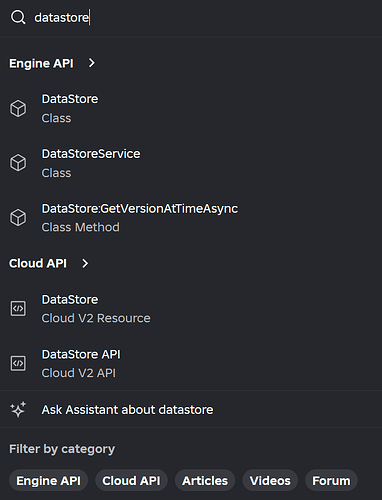Image resolution: width=382 pixels, height=500 pixels.
Task: Click cube icon beside DataStoreService
Action: pos(18,163)
